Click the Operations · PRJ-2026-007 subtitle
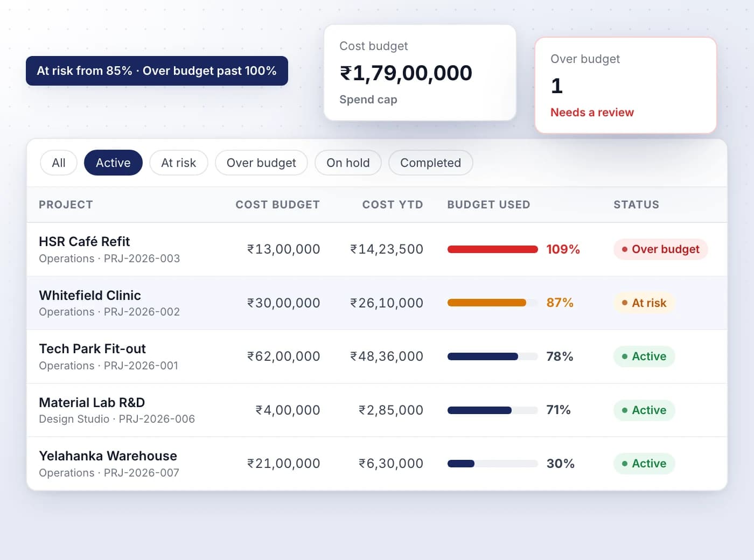This screenshot has height=560, width=754. pos(109,473)
